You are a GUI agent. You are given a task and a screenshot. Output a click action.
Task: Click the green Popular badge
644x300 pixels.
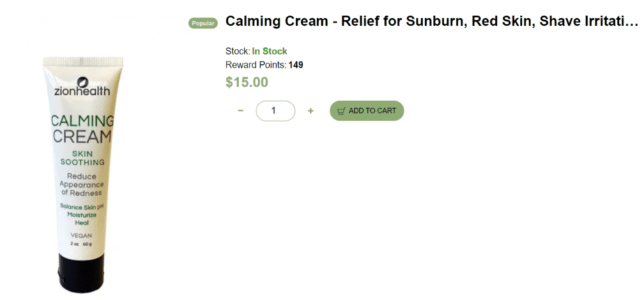[x=203, y=24]
